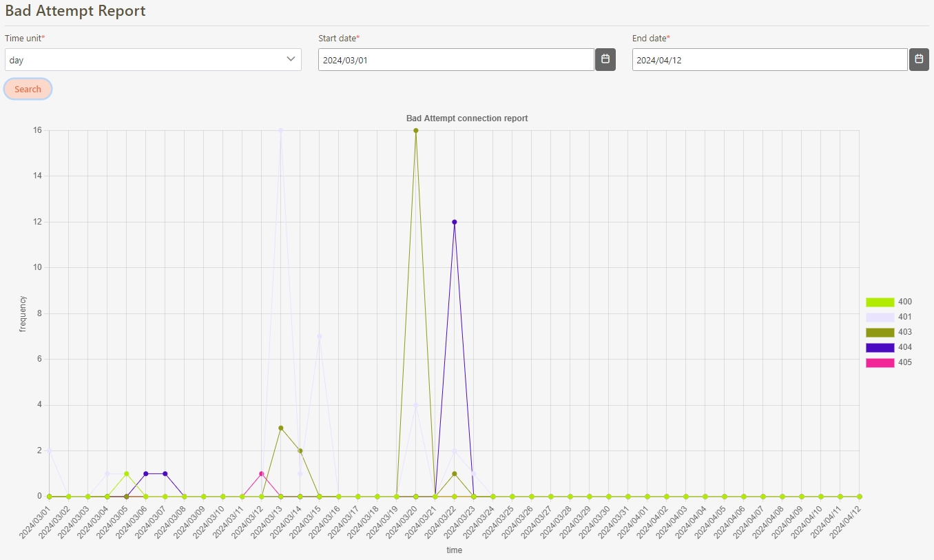
Task: Click the 404 peak point at 12
Action: [x=455, y=222]
